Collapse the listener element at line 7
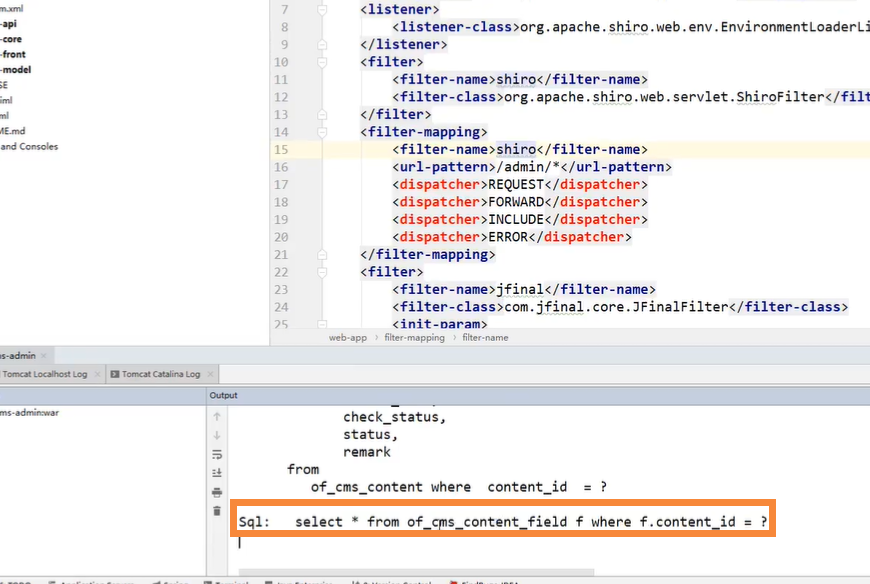Screen dimensions: 870x584 tap(322, 9)
